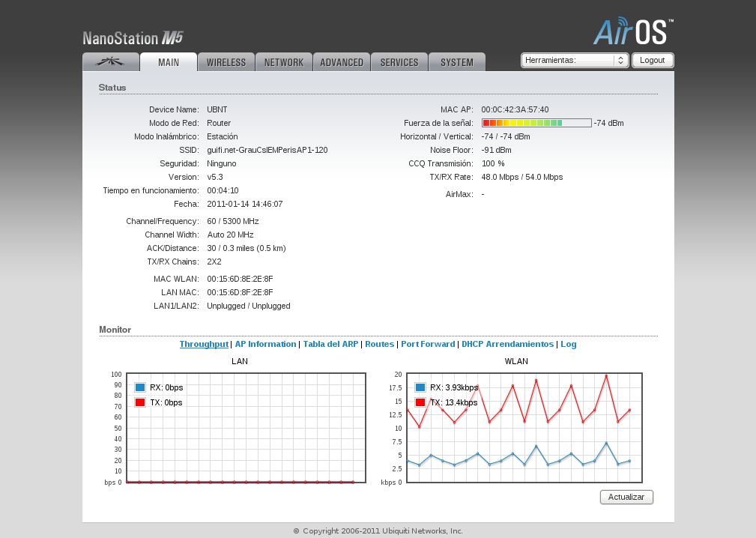The height and width of the screenshot is (538, 756).
Task: Click the NanoStation M5 logo
Action: (x=133, y=38)
